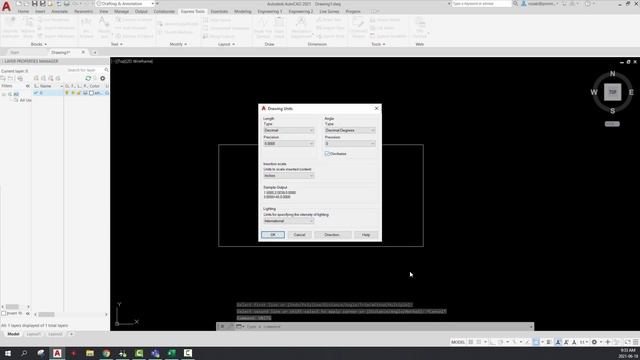
Task: Open the Length Type dropdown showing Decimal
Action: coord(289,130)
